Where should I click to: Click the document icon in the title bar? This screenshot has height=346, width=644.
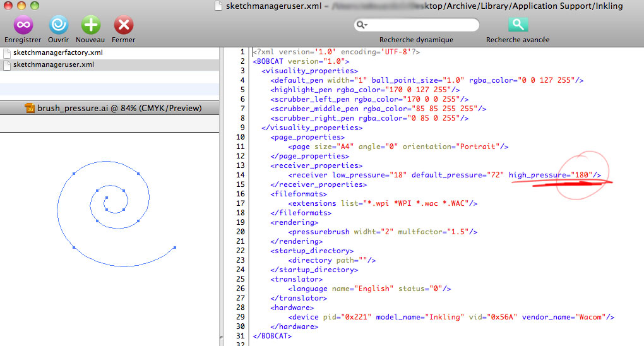[219, 6]
